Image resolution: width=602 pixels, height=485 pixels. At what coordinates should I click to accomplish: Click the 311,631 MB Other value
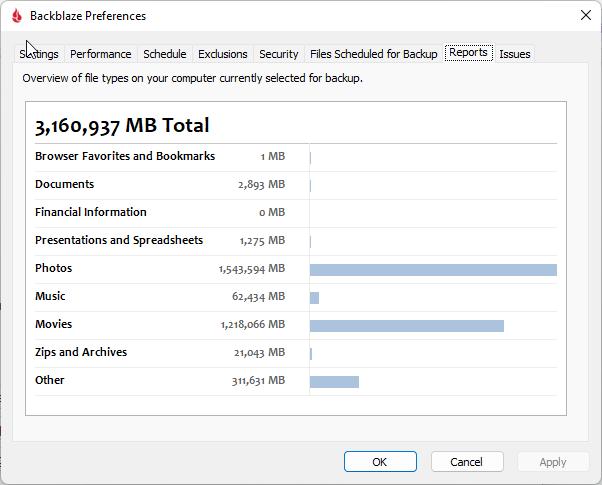[x=258, y=381]
